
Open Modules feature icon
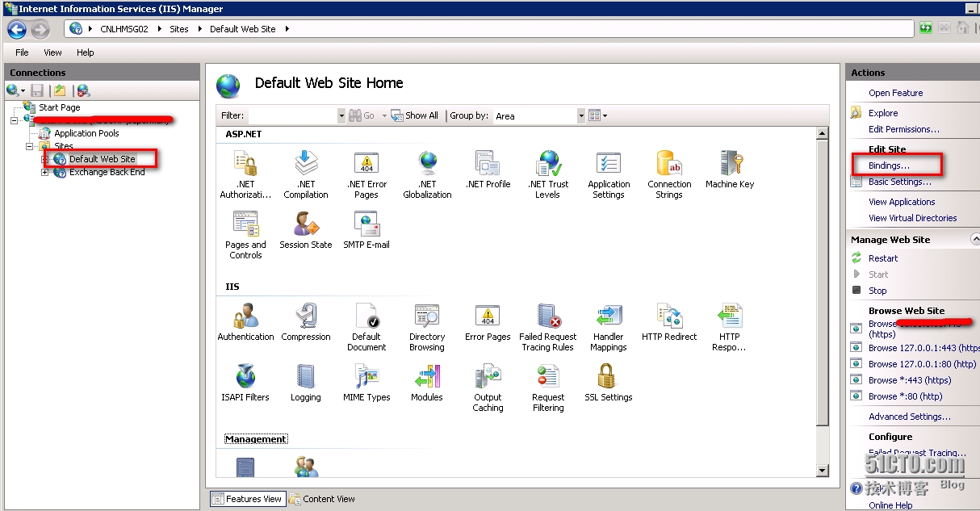point(427,383)
